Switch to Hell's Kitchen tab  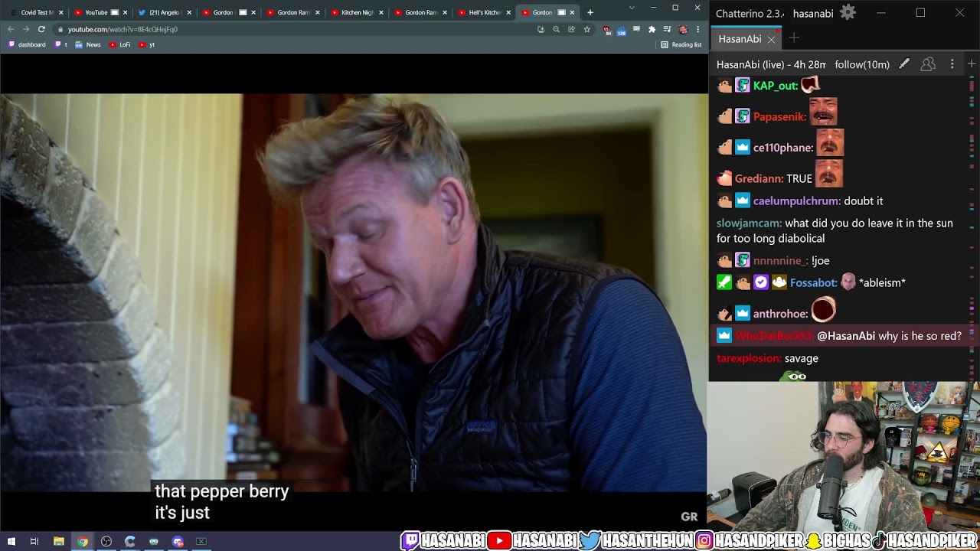pyautogui.click(x=483, y=12)
